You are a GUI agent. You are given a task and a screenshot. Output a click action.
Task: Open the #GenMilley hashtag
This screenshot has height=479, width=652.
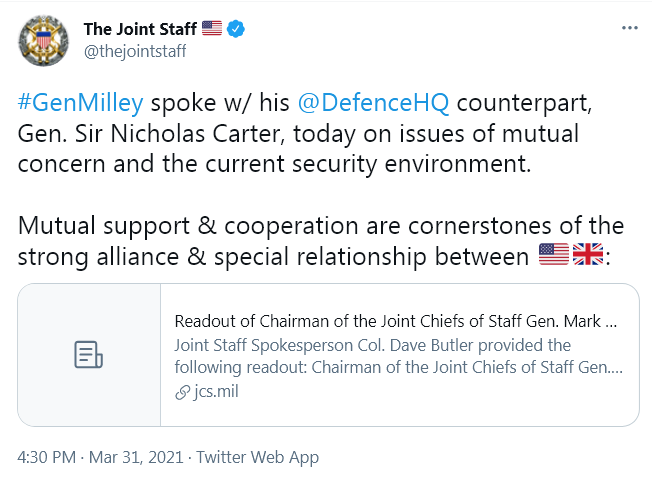pyautogui.click(x=81, y=103)
